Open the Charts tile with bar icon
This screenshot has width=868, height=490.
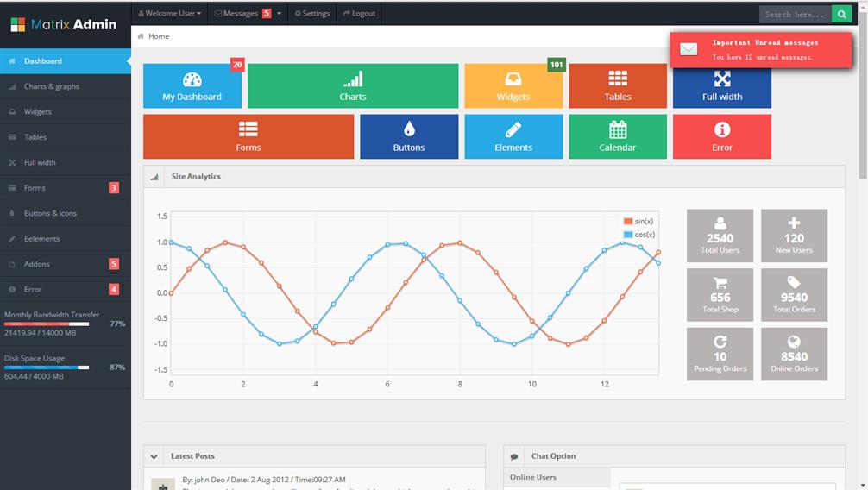pos(352,86)
